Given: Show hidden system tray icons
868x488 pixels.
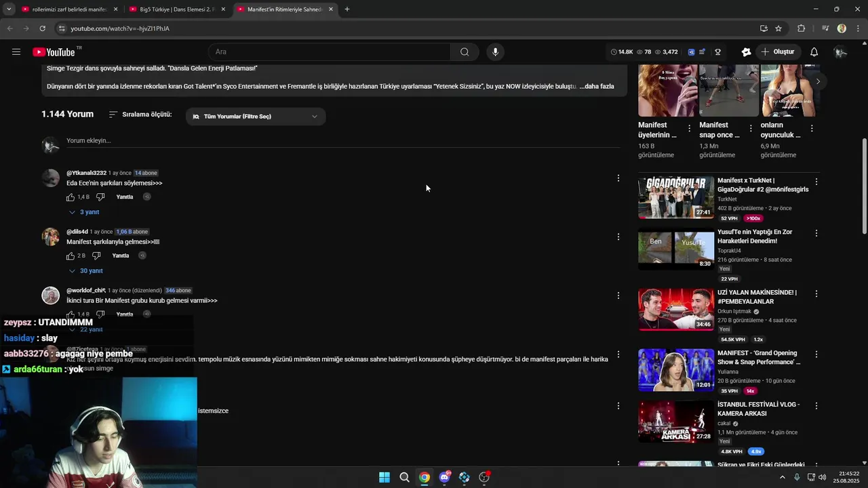Looking at the screenshot, I should click(x=782, y=477).
